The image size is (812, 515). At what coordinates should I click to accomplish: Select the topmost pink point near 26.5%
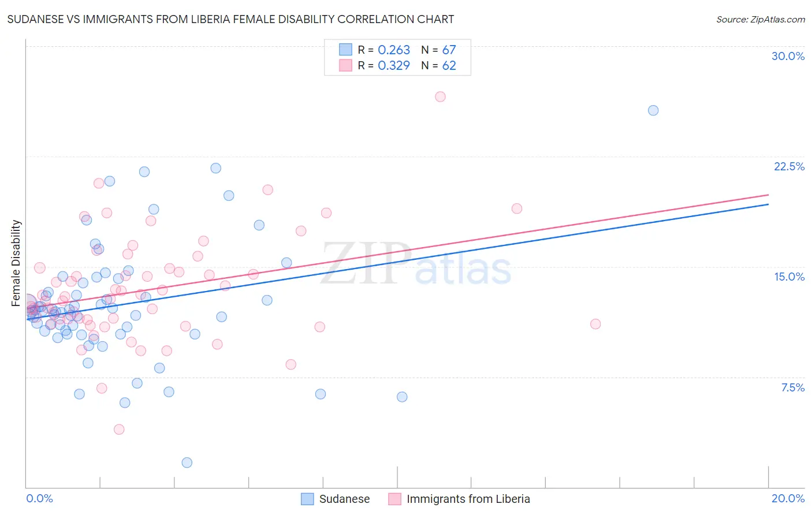coord(440,97)
